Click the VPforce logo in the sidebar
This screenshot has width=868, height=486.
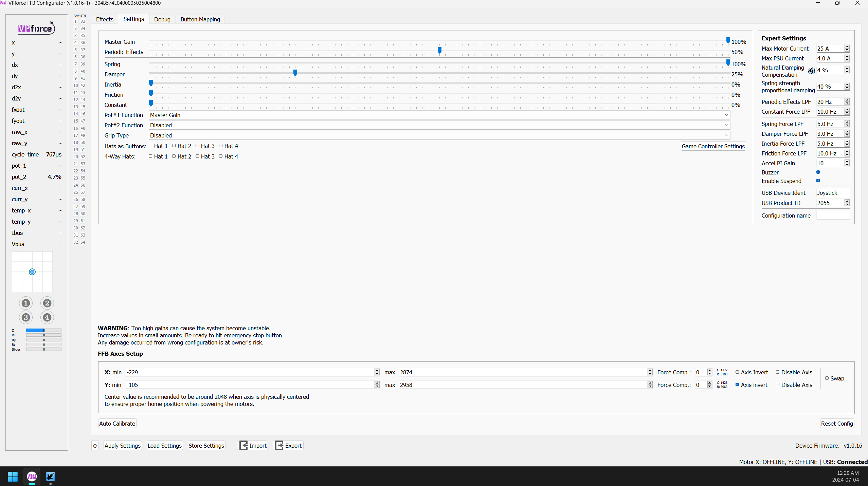pos(36,27)
